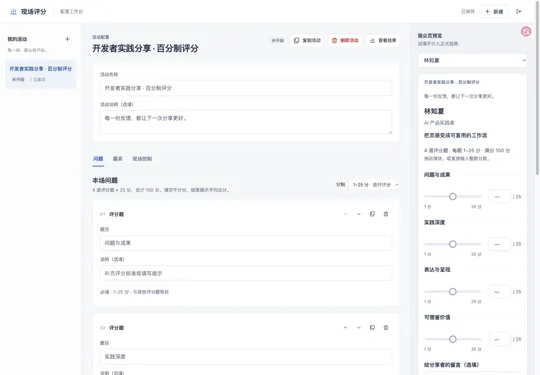
Task: Switch to the 嘉宾 tab
Action: [x=118, y=159]
